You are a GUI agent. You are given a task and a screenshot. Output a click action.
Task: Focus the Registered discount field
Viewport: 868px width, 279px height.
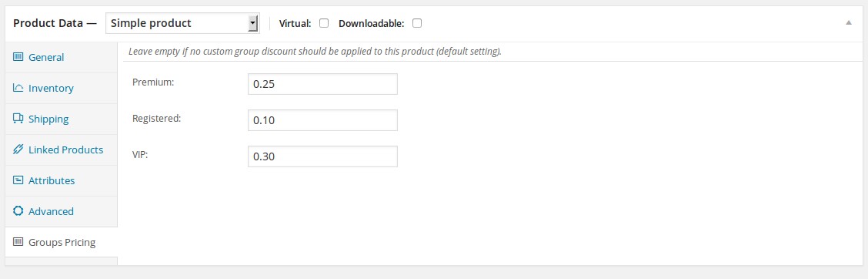click(322, 120)
